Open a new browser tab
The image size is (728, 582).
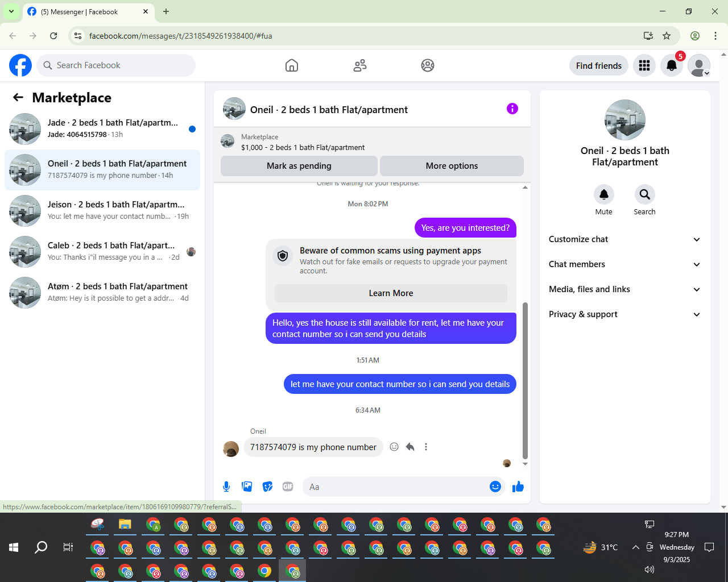166,11
